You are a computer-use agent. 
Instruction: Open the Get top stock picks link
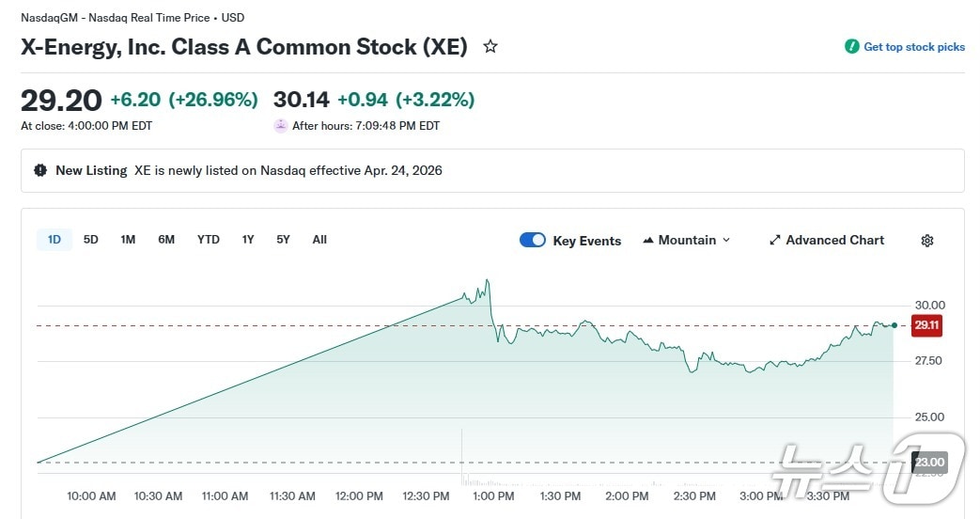(914, 47)
